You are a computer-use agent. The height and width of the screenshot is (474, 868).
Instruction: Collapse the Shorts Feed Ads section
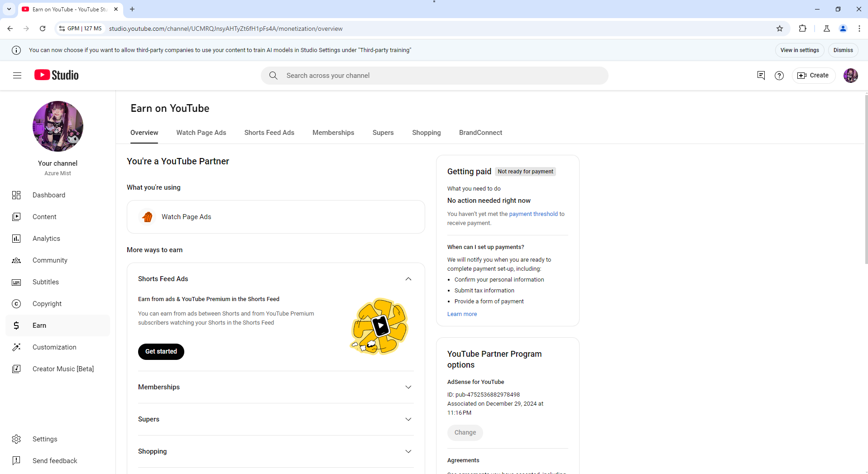click(408, 279)
